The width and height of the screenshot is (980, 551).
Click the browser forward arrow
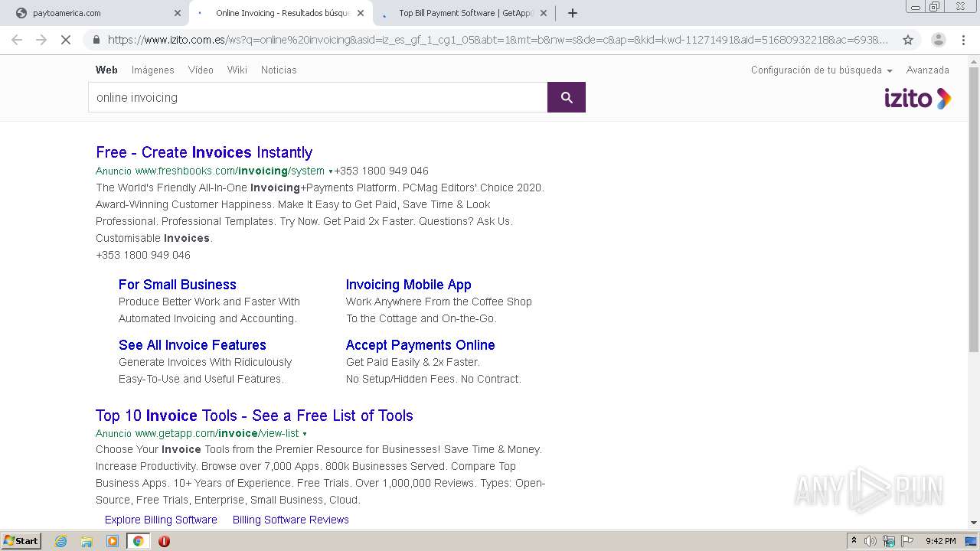point(41,40)
